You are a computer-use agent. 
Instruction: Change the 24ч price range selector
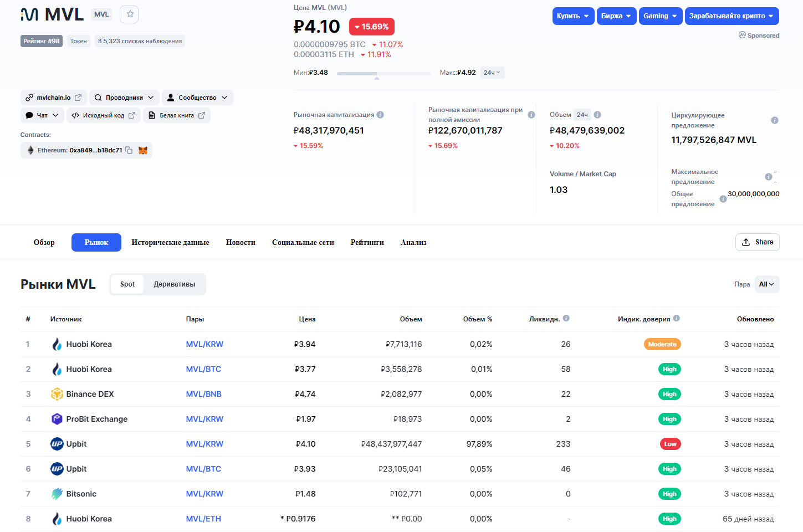[492, 73]
